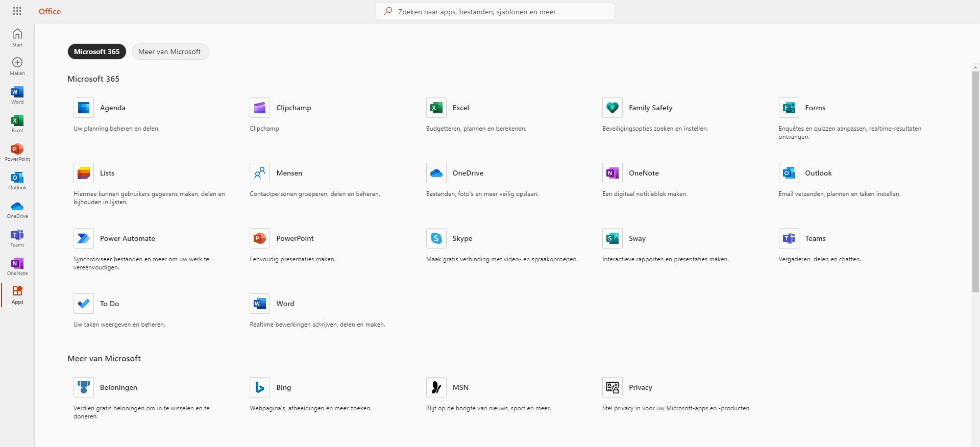The height and width of the screenshot is (447, 980).
Task: Click 'Maak gratis verbinding met video- en spraakoproepen.' text
Action: tap(502, 259)
